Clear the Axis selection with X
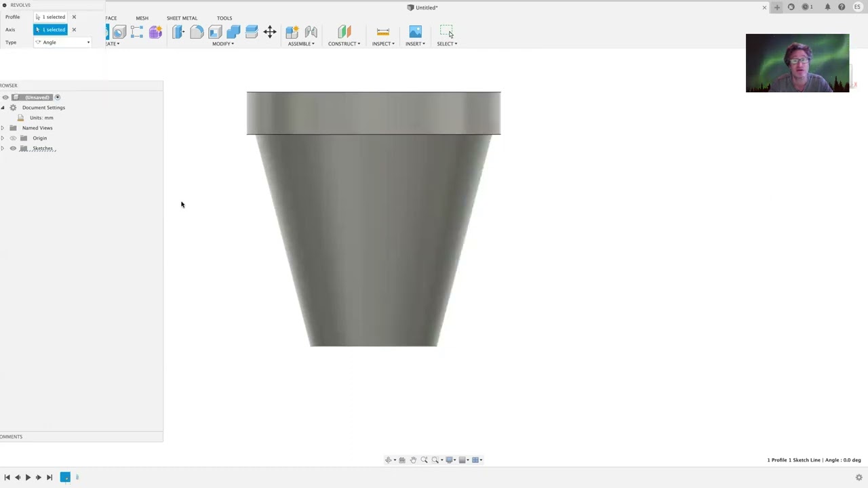Viewport: 868px width, 488px height. 74,30
